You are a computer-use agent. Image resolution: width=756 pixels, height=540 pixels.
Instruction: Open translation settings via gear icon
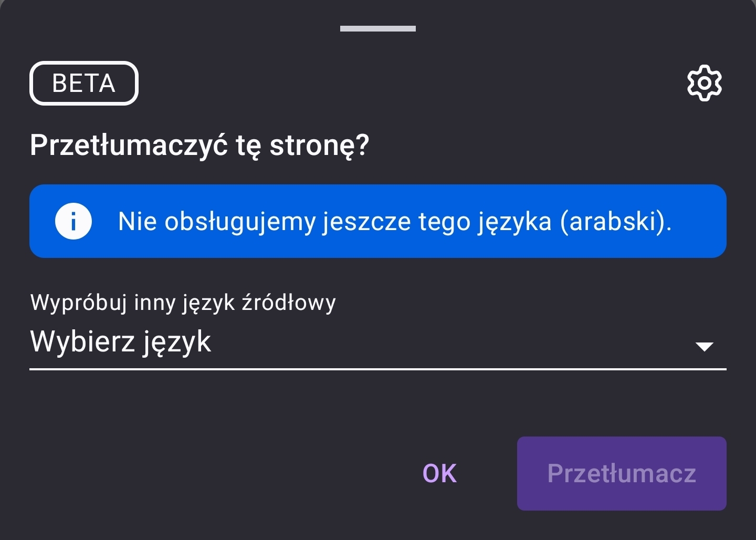(704, 83)
